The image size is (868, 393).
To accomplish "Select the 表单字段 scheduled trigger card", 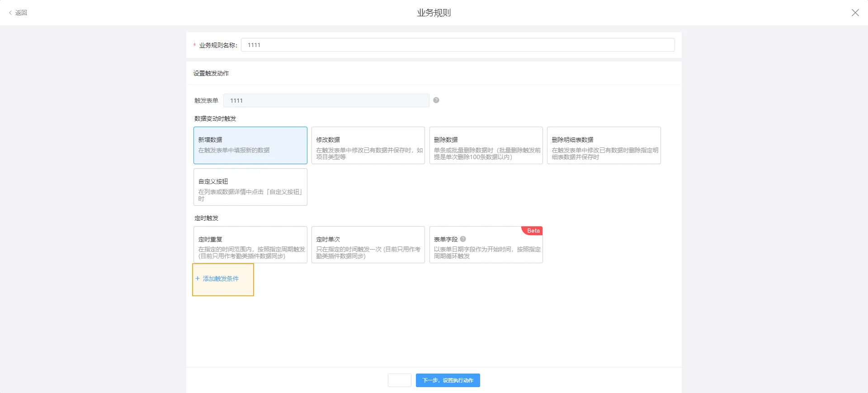I will click(x=486, y=246).
